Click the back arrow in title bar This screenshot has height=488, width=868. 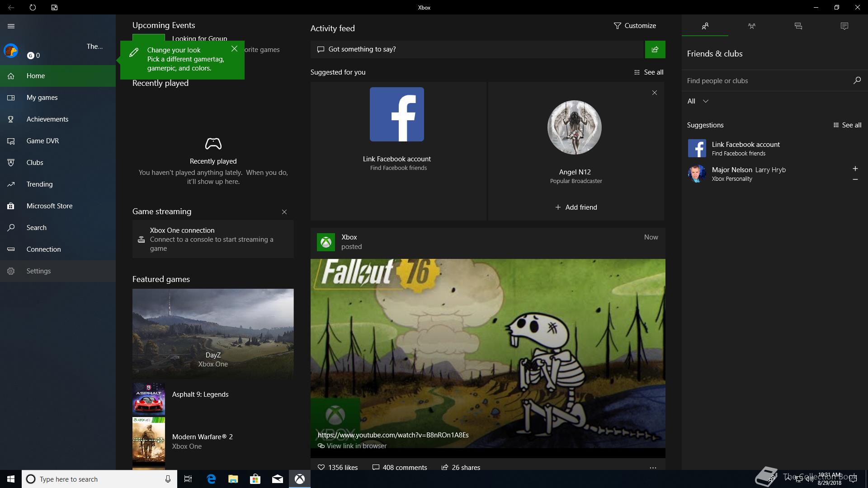(11, 8)
